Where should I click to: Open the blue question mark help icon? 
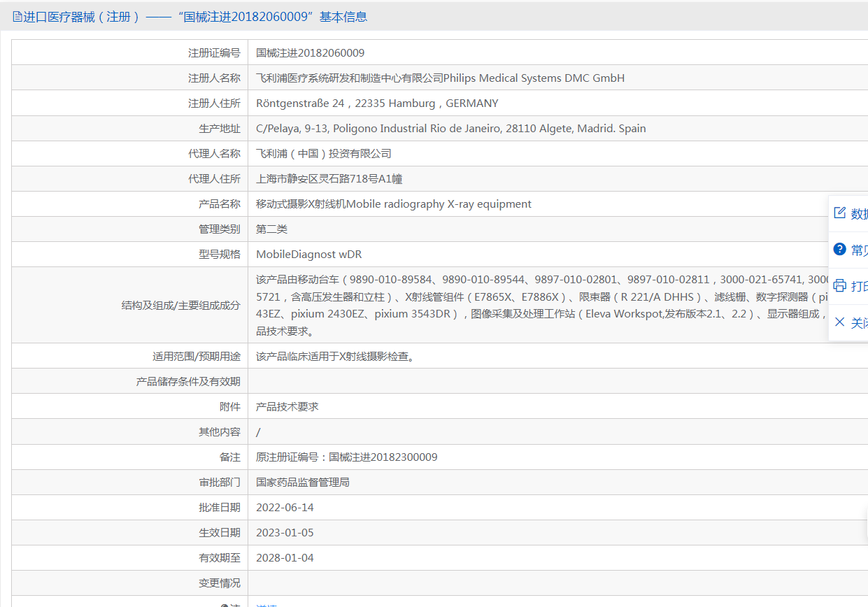coord(840,250)
